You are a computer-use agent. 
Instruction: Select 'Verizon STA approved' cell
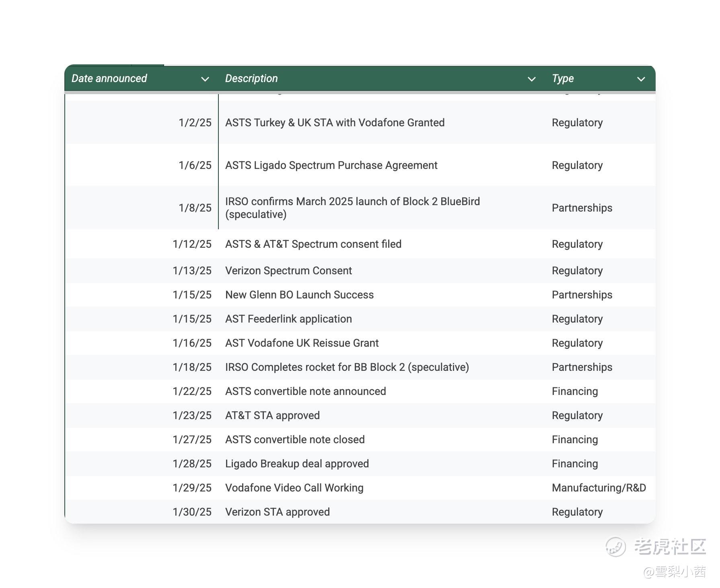point(277,512)
